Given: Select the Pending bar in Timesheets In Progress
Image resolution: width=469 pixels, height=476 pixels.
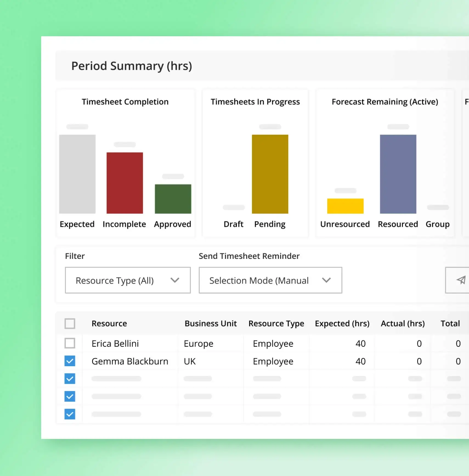Looking at the screenshot, I should coord(270,174).
